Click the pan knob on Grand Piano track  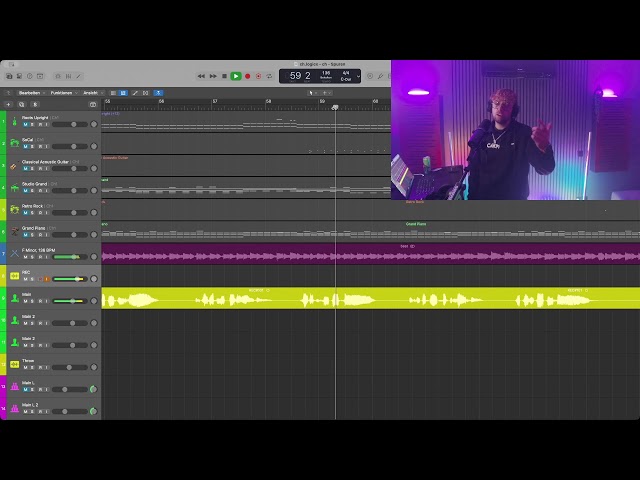(93, 234)
